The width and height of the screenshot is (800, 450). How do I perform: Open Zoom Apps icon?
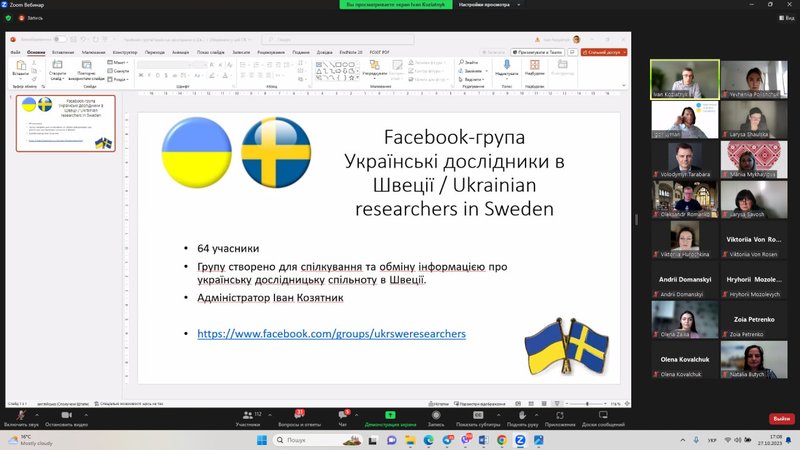pos(560,415)
